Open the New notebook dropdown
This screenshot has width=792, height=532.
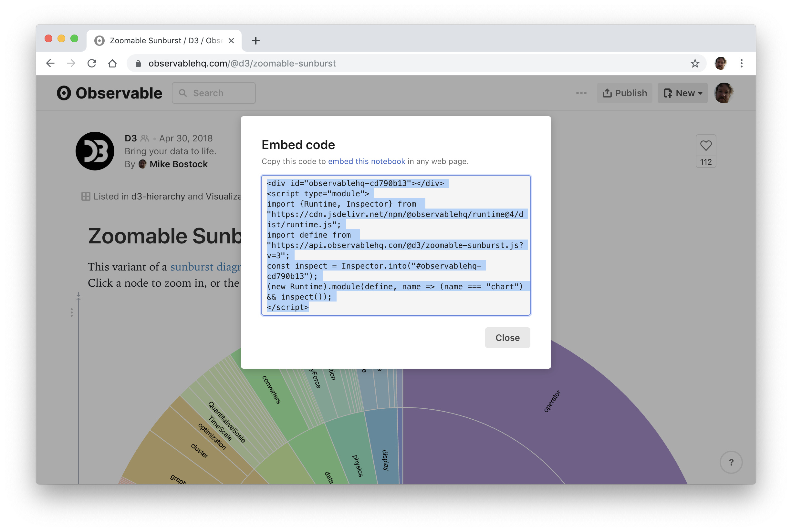coord(683,93)
